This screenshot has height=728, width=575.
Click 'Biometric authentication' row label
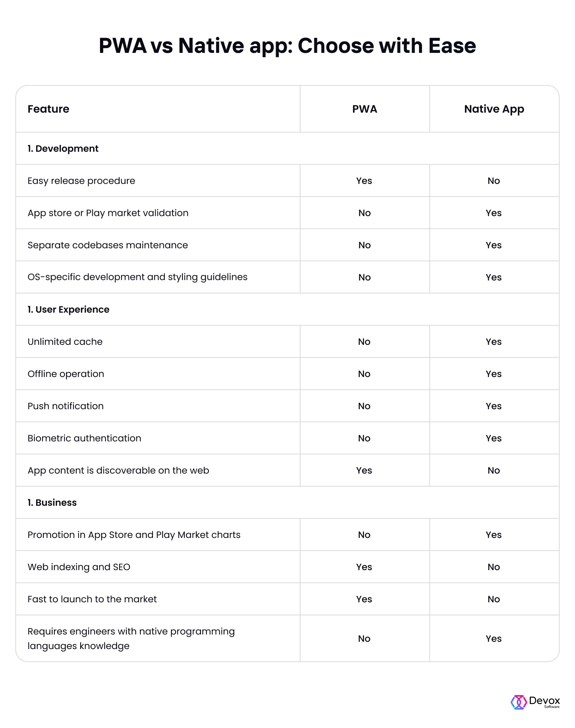coord(84,438)
